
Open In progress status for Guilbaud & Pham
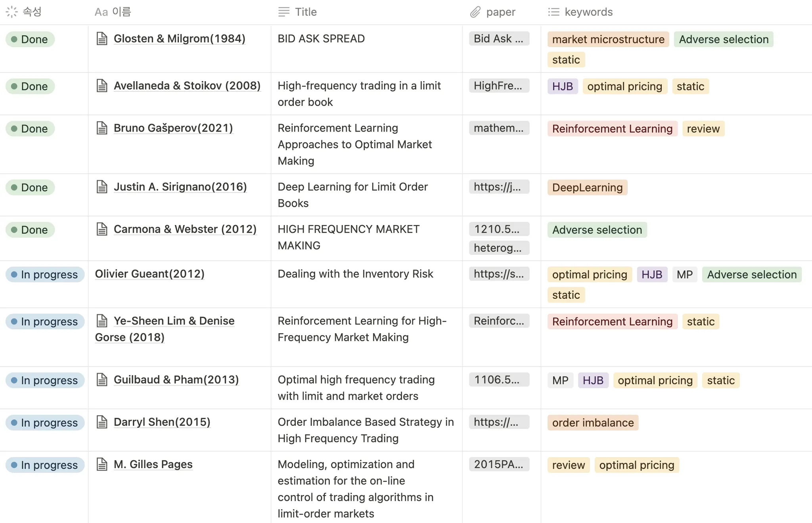[45, 380]
